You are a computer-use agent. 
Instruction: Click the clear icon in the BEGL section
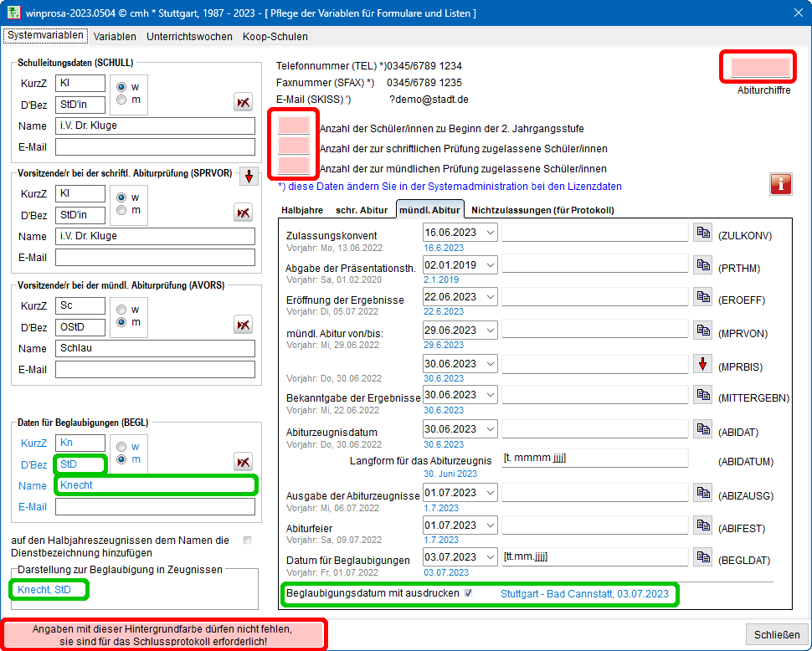pyautogui.click(x=243, y=462)
